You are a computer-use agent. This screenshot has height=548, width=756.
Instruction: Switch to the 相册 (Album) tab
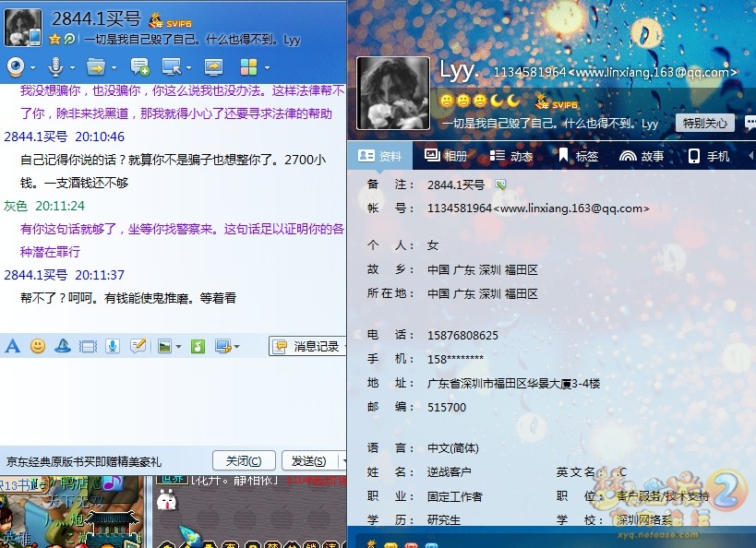pyautogui.click(x=446, y=156)
